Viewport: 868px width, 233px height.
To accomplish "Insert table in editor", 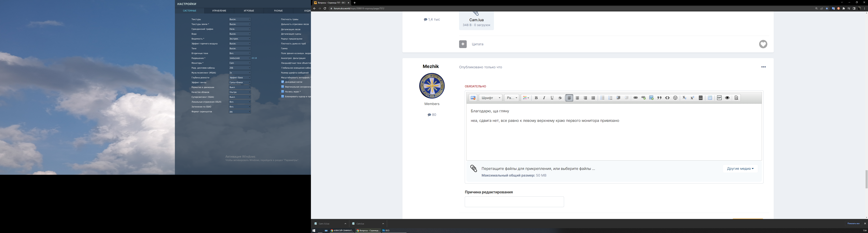I will point(710,98).
